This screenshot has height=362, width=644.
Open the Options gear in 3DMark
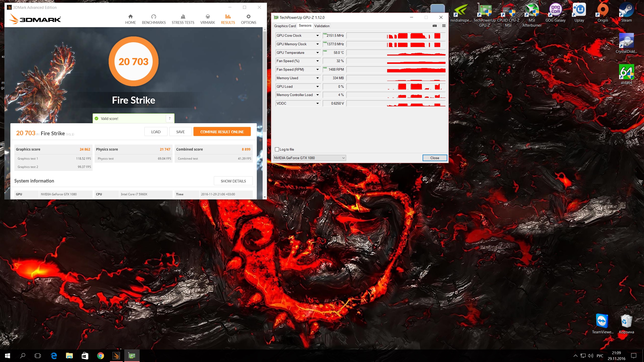248,17
